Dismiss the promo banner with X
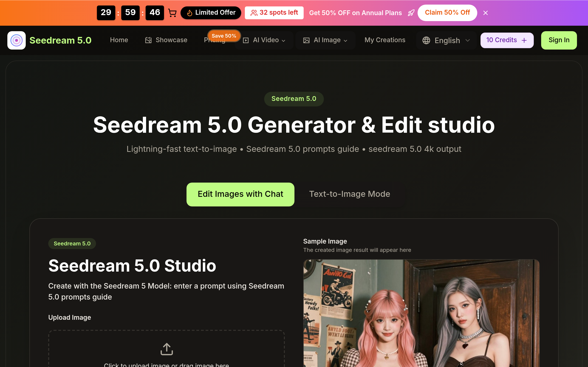Screen dimensions: 588x367 486,13
